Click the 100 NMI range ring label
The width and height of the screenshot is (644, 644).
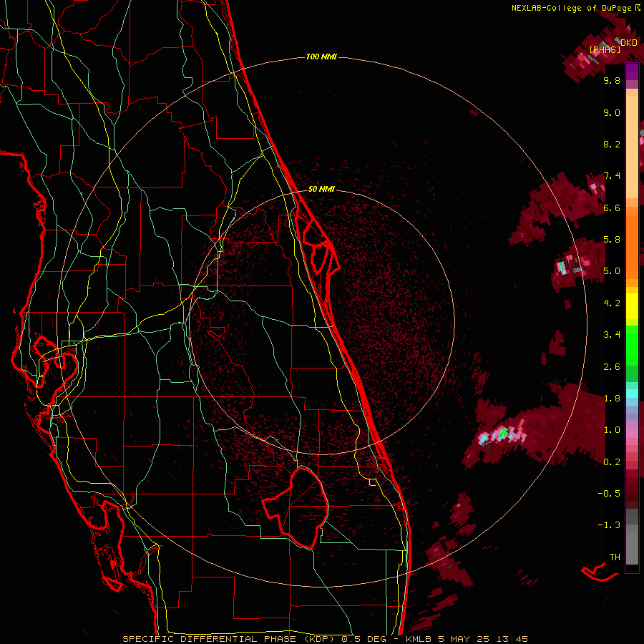point(321,57)
